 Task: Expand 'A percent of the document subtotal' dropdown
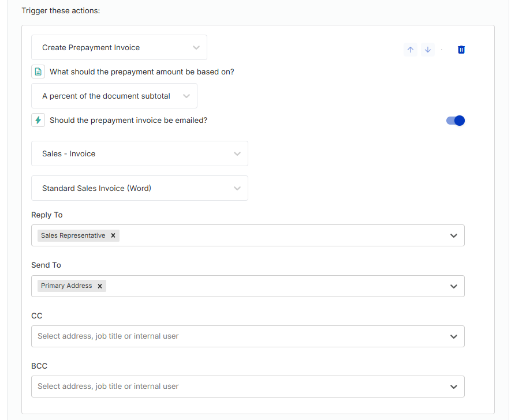(x=114, y=96)
